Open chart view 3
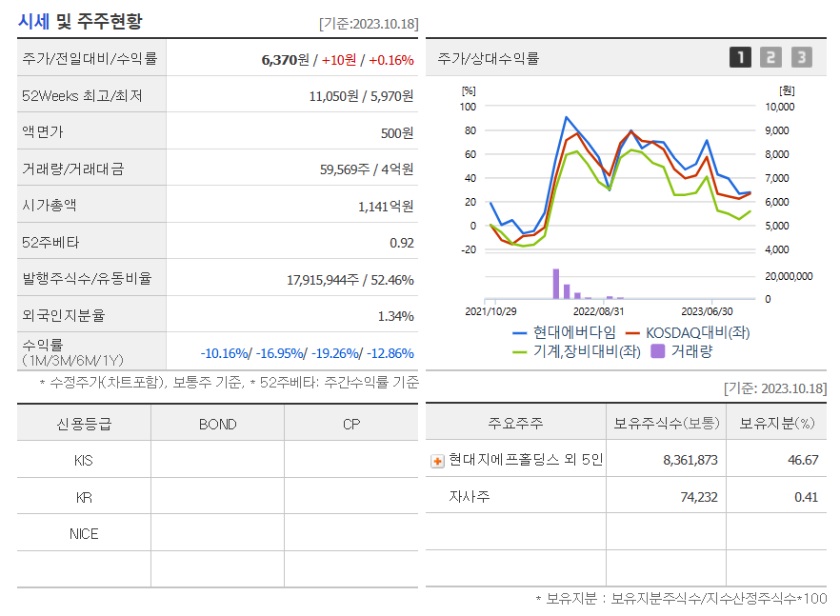The image size is (840, 616). pos(804,57)
